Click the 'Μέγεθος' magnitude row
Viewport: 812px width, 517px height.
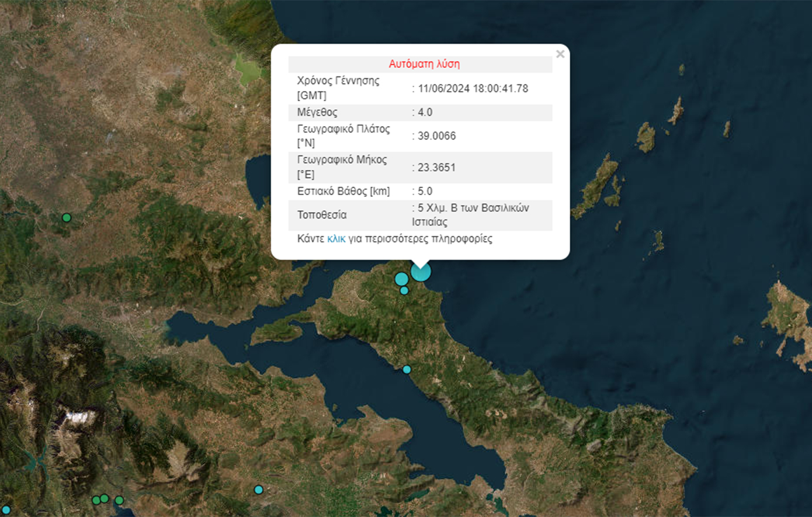[x=317, y=112]
